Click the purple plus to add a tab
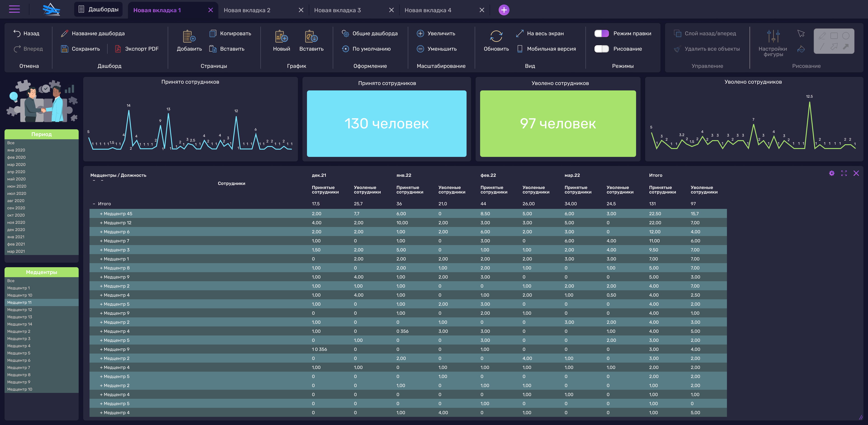This screenshot has width=868, height=425. 504,10
